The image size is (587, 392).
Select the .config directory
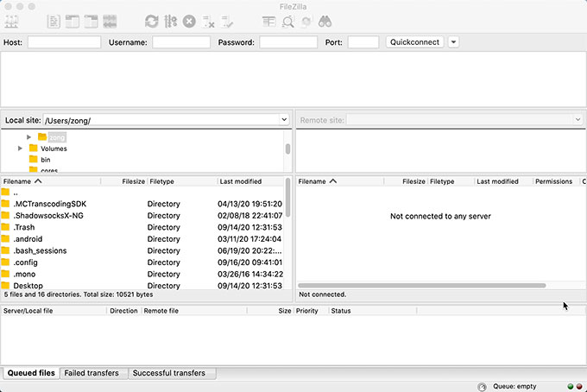click(x=142, y=262)
